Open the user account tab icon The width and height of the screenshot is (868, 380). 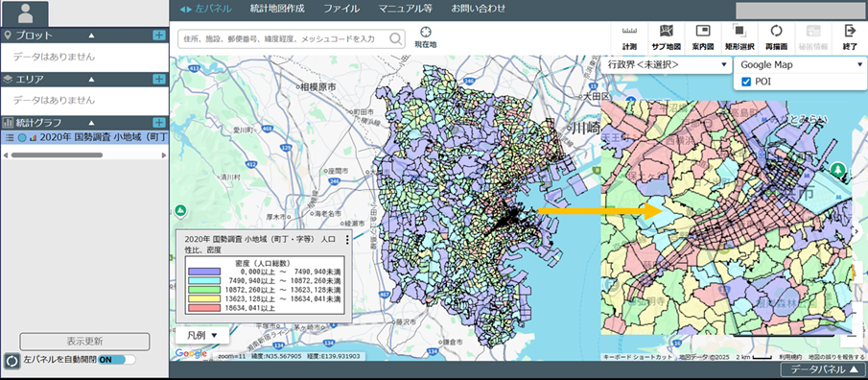pyautogui.click(x=25, y=12)
